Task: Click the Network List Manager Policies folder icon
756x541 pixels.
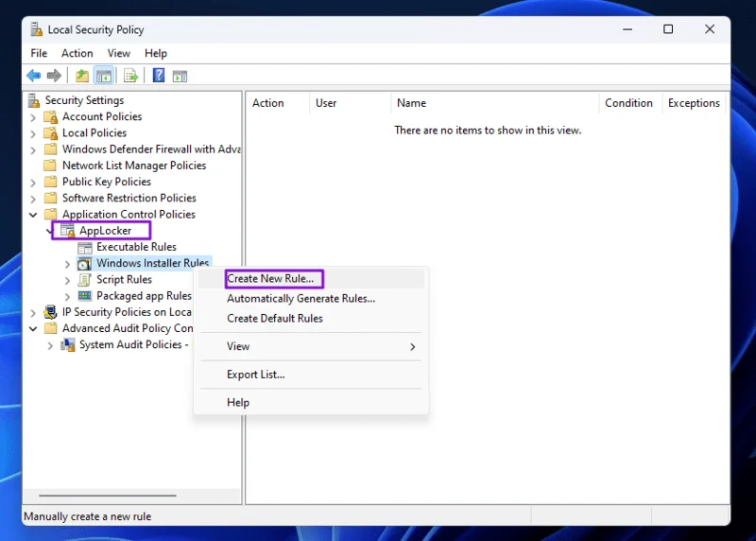Action: (x=50, y=166)
